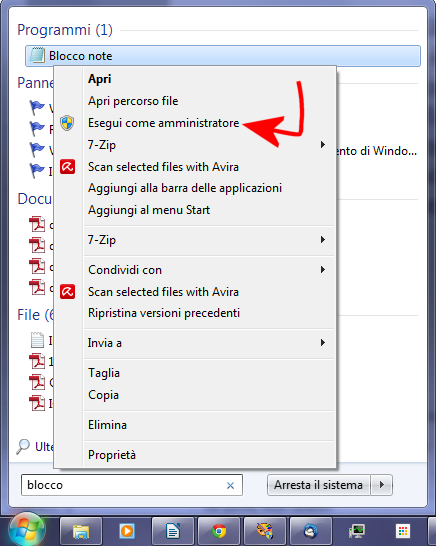Click the colorful grid tray icon
The height and width of the screenshot is (546, 436).
click(403, 531)
